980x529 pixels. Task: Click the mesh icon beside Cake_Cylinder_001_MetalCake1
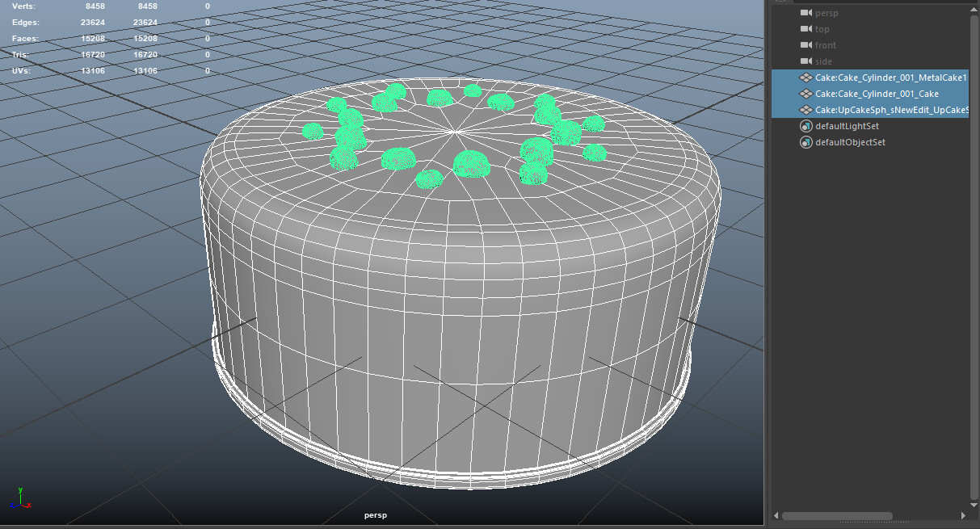(x=806, y=77)
